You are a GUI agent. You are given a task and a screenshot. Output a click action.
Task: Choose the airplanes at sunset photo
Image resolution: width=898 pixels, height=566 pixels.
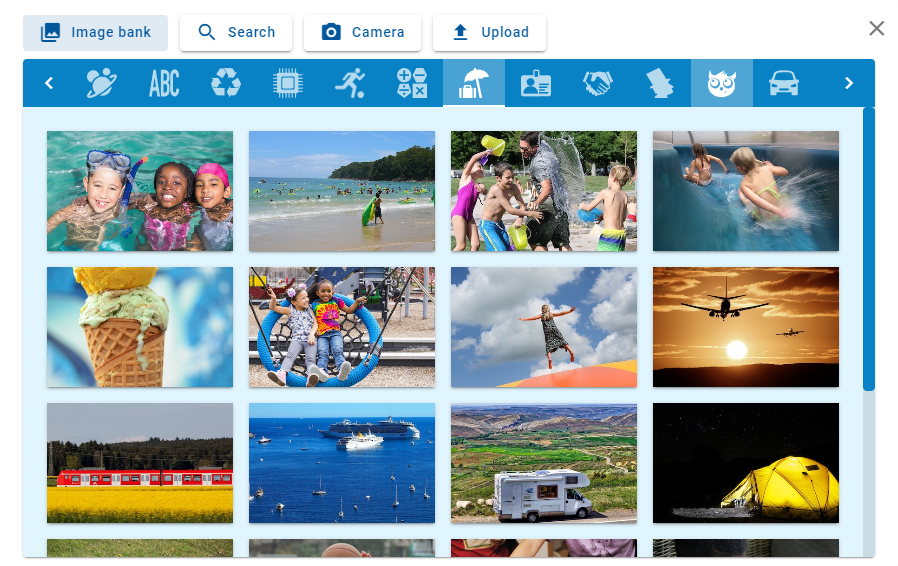(746, 327)
